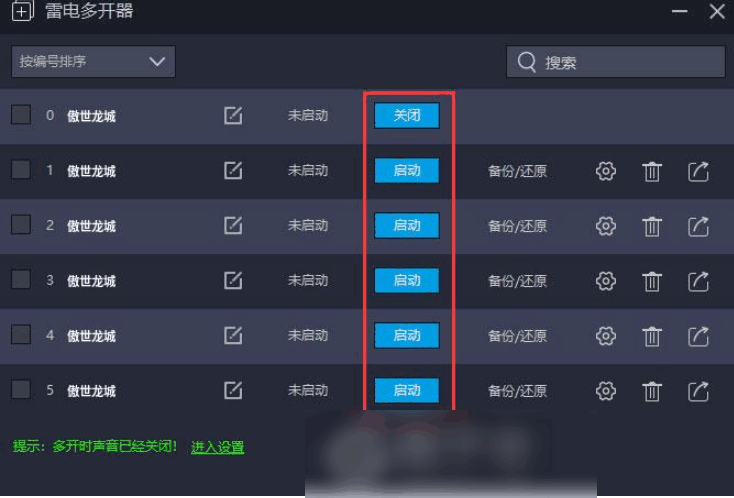
Task: Click the edit name icon on row 4
Action: point(233,335)
